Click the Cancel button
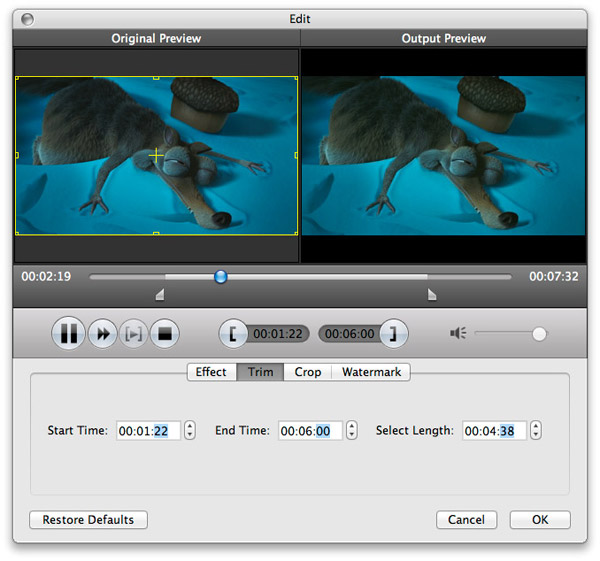The image size is (600, 561). coord(466,520)
